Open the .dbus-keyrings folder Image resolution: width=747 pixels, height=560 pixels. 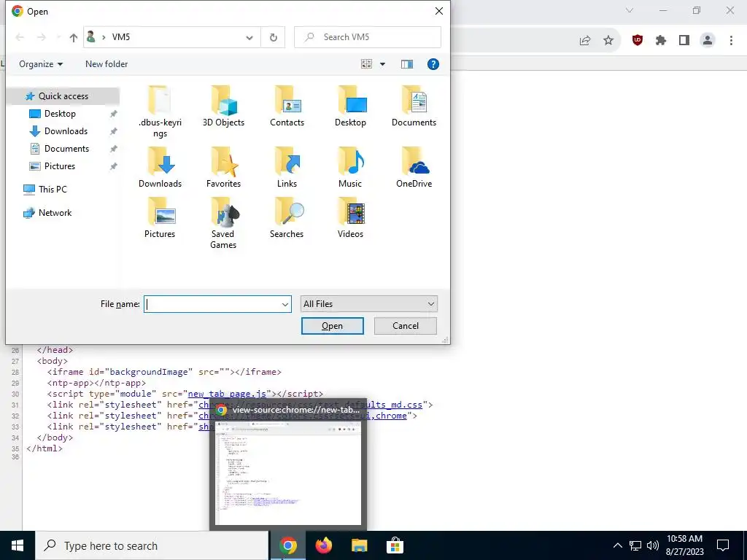click(x=160, y=112)
